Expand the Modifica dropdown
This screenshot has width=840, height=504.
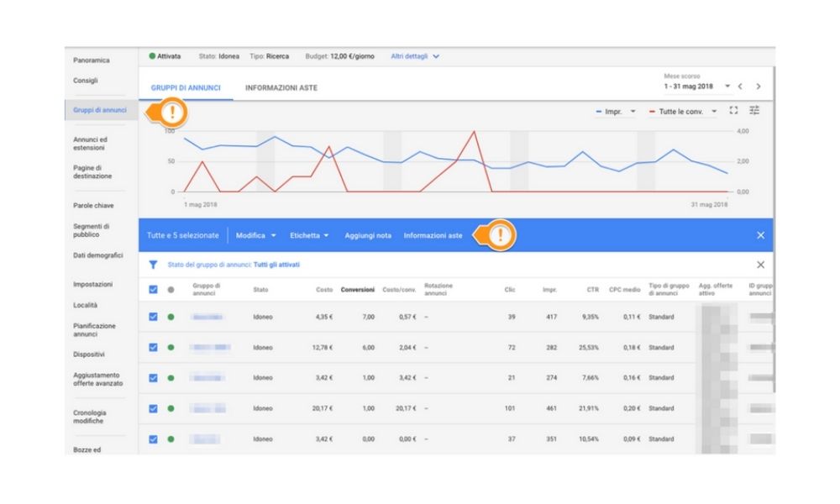click(x=260, y=235)
